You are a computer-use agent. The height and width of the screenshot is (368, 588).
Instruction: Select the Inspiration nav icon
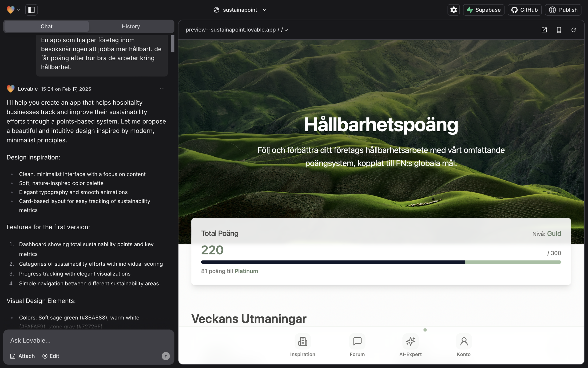click(x=302, y=342)
